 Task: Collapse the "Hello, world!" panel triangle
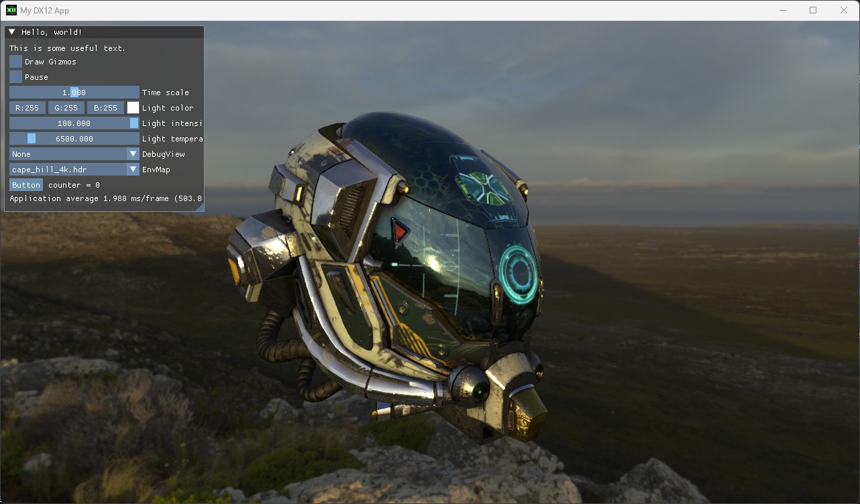[12, 32]
